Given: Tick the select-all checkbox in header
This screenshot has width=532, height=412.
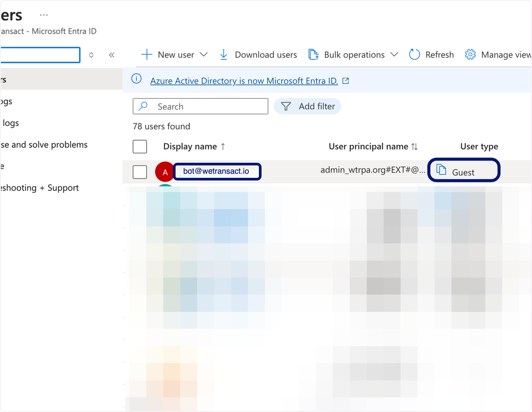Looking at the screenshot, I should point(140,147).
